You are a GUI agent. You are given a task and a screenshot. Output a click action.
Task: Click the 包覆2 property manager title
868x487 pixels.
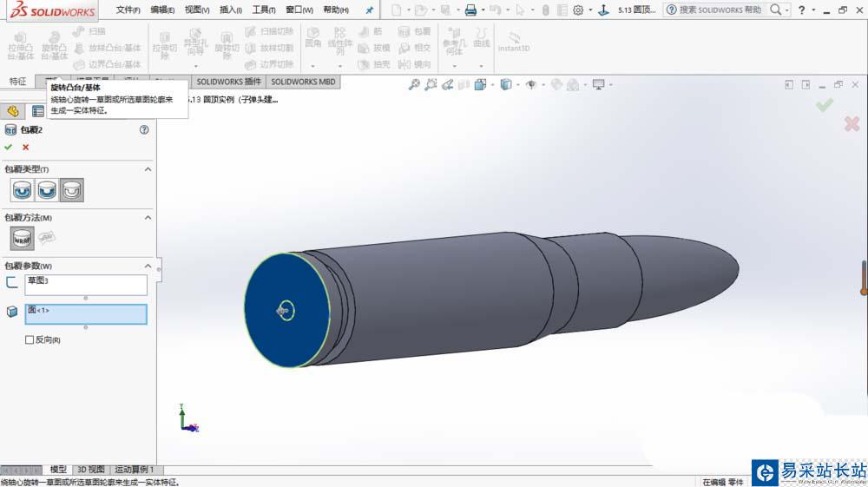click(x=31, y=129)
